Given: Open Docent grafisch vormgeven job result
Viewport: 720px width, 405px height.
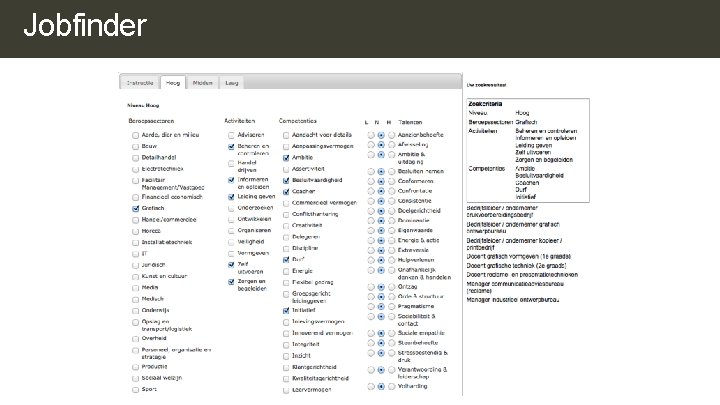Looking at the screenshot, I should [519, 257].
